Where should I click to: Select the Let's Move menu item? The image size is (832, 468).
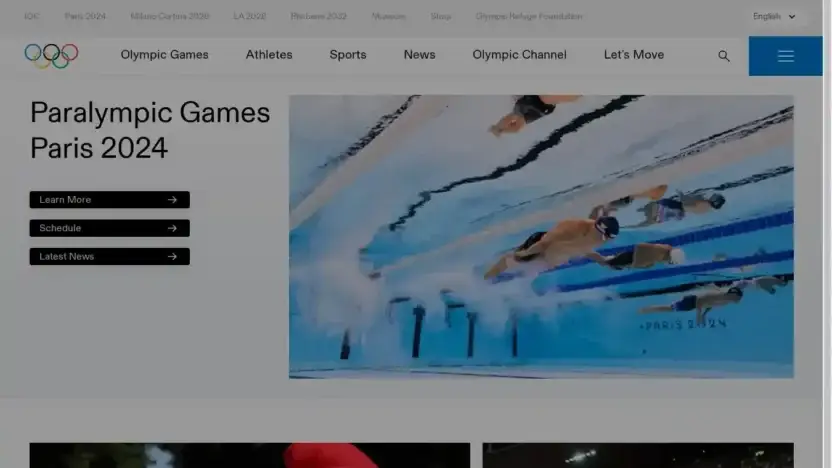[634, 55]
